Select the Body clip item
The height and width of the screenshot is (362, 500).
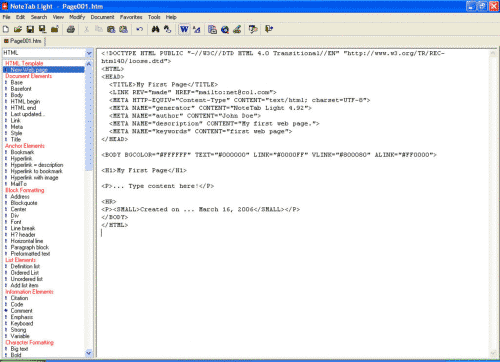[17, 95]
